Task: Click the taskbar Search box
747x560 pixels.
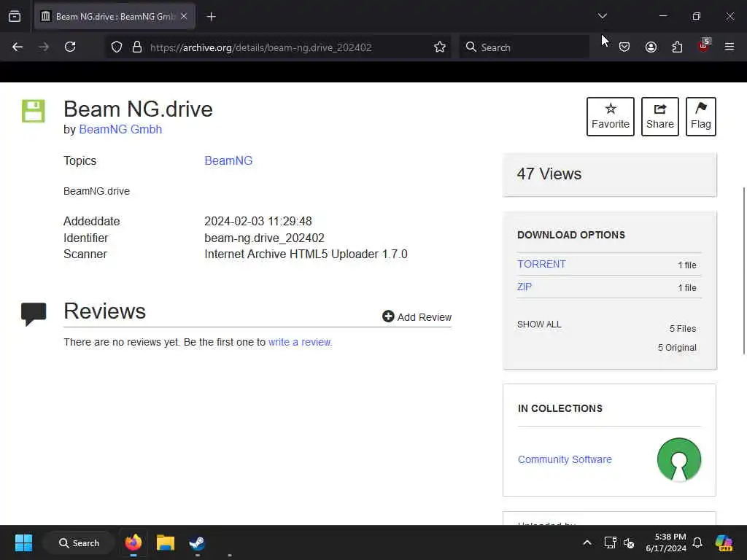Action: 79,542
